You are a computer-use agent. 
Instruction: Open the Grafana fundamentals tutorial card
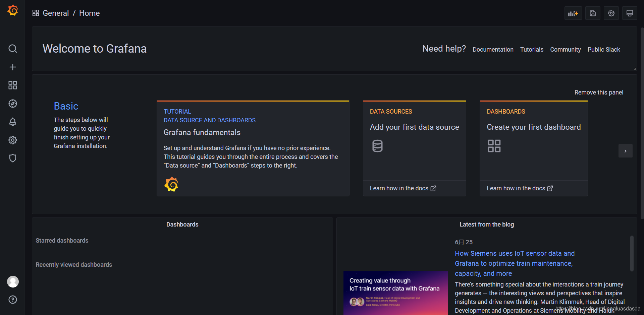(x=253, y=148)
